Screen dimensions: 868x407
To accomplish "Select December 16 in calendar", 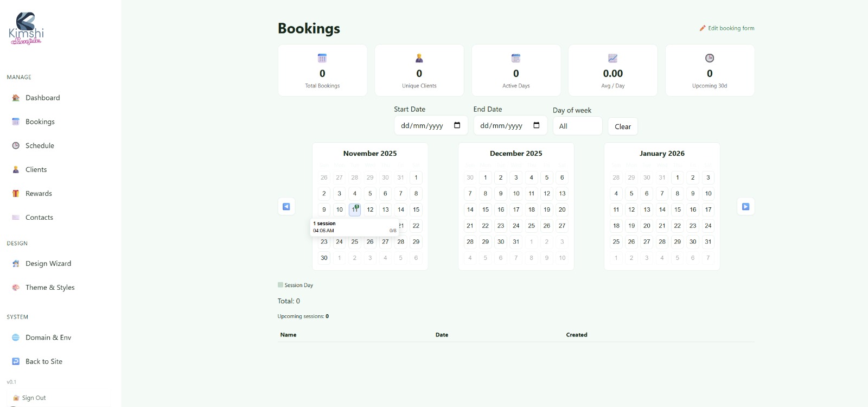I will (x=501, y=209).
